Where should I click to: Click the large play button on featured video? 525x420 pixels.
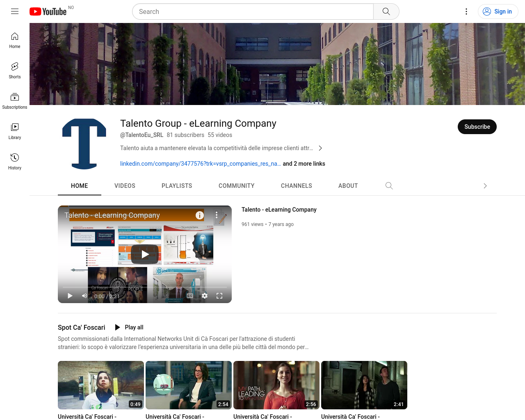pos(145,254)
